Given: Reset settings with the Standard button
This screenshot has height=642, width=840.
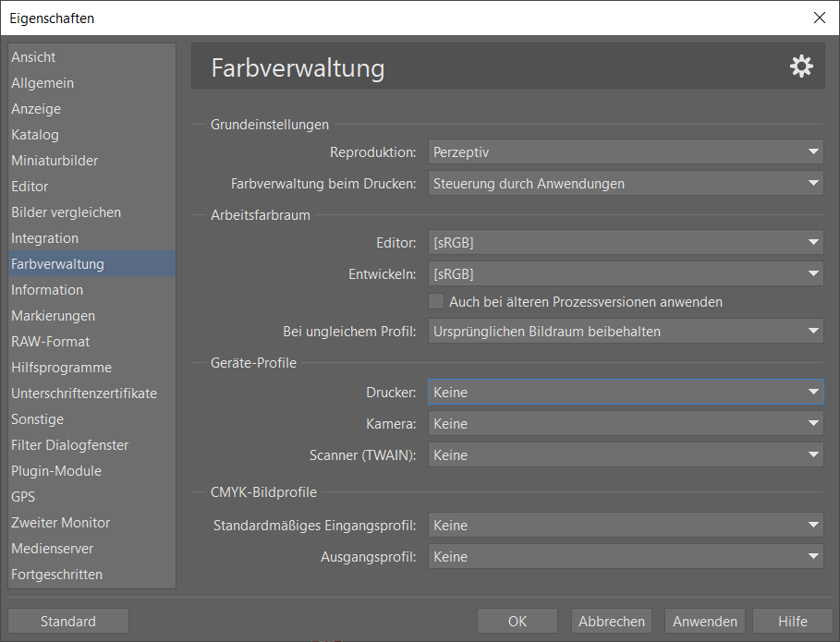Looking at the screenshot, I should [68, 622].
